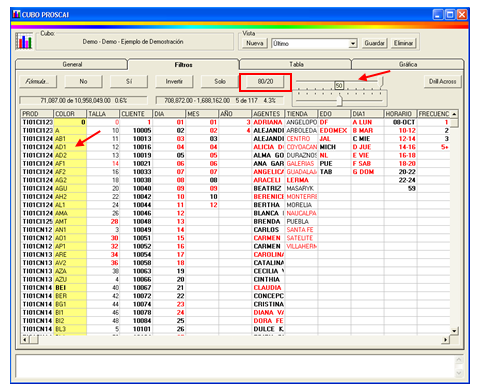This screenshot has width=483, height=392.
Task: Click the slider value box showing 50
Action: pyautogui.click(x=339, y=86)
